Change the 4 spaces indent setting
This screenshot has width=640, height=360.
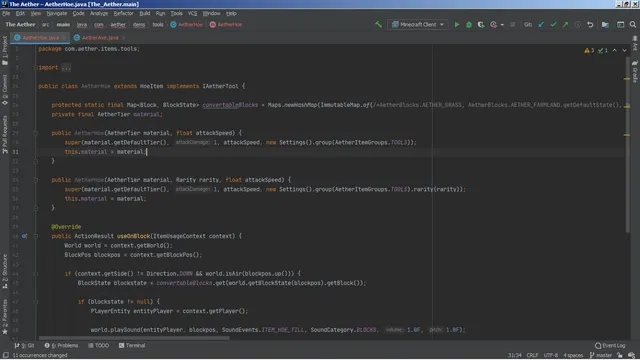573,355
